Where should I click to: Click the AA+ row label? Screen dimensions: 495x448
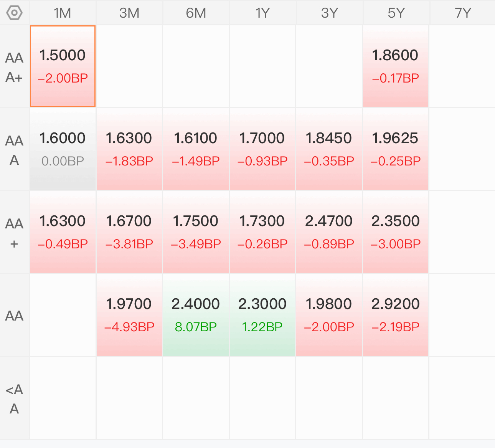coord(15,233)
